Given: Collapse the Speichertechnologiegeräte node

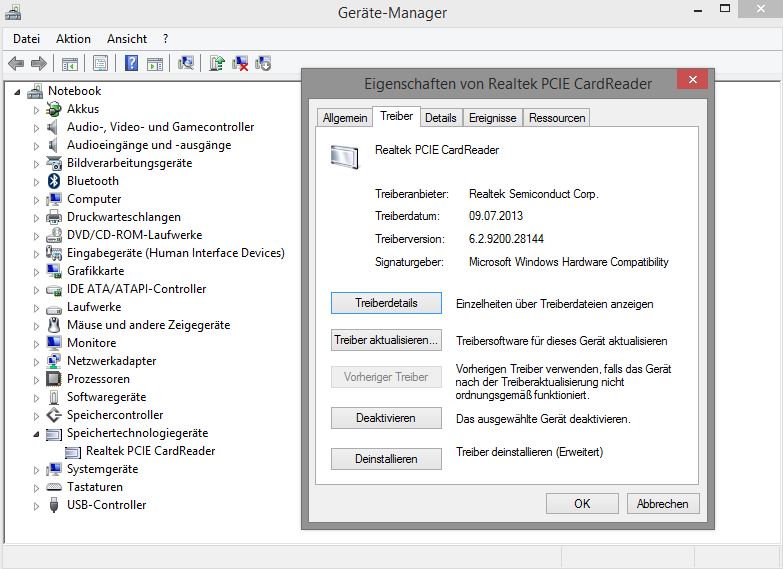Looking at the screenshot, I should [36, 434].
